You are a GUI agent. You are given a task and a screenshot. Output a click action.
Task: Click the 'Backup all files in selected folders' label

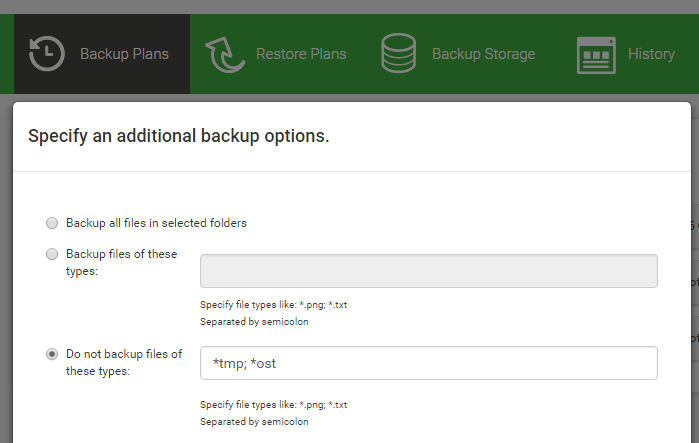pos(156,223)
